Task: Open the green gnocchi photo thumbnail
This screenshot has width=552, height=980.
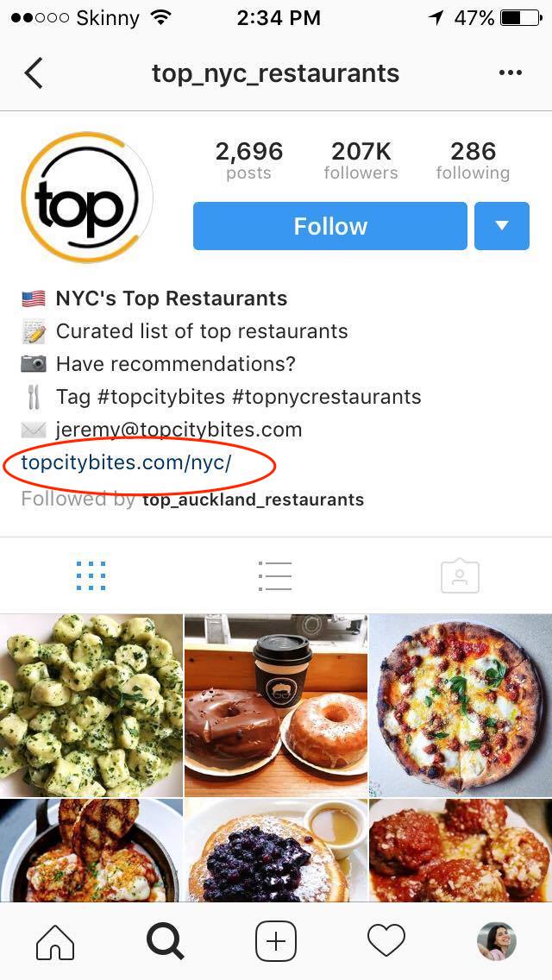Action: click(91, 705)
